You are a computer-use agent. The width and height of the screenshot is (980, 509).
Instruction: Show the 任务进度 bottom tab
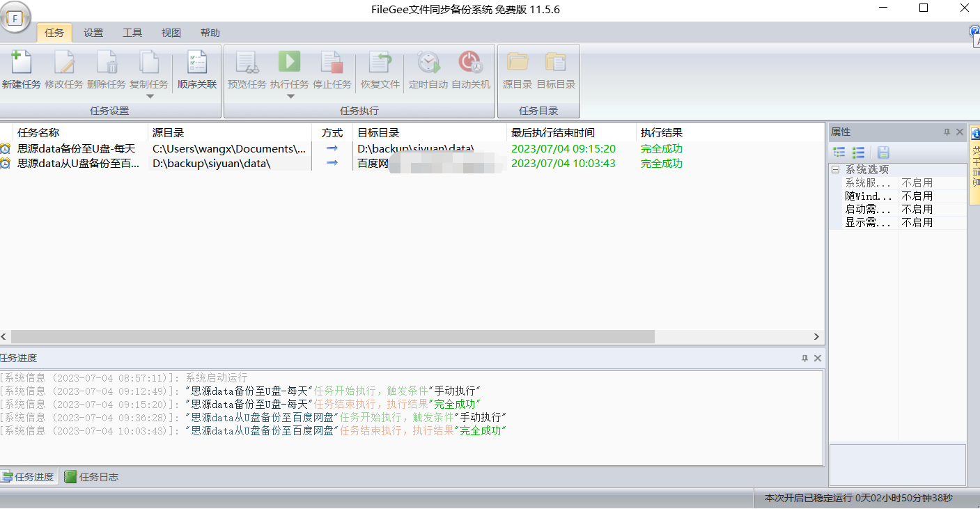coord(29,477)
